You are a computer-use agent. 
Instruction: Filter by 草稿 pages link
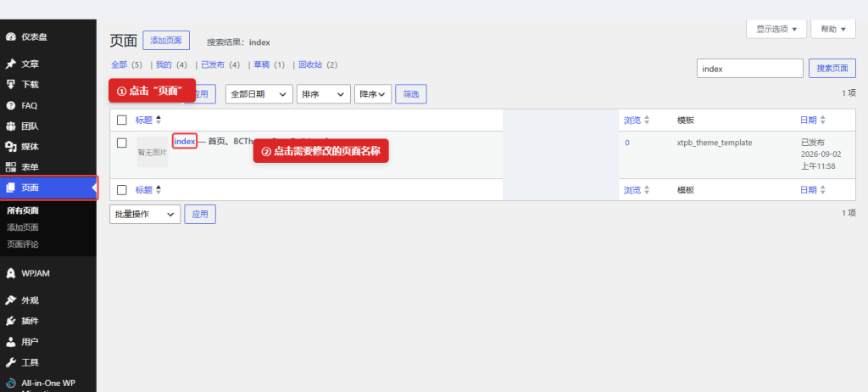(261, 64)
